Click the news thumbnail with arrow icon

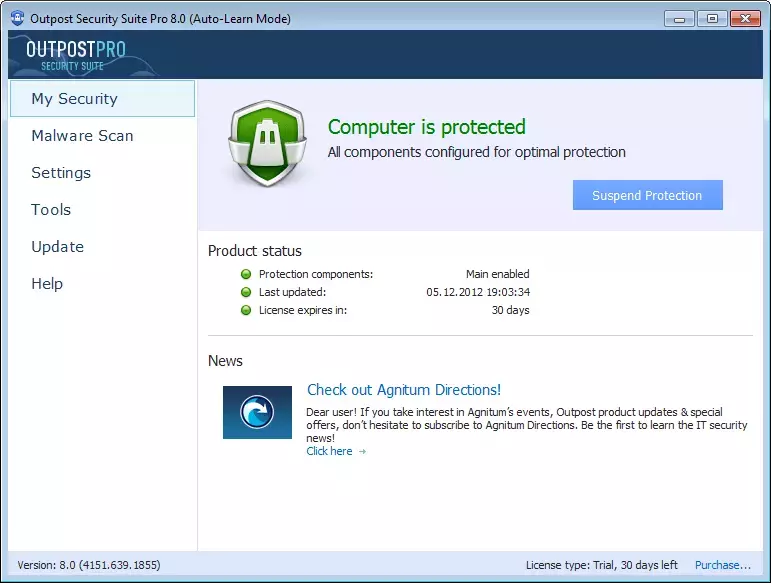click(257, 412)
